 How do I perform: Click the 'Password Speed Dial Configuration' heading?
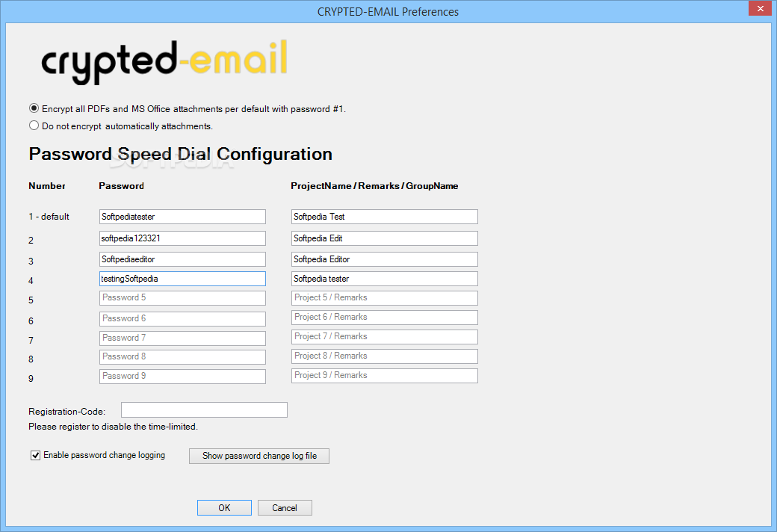pyautogui.click(x=180, y=154)
